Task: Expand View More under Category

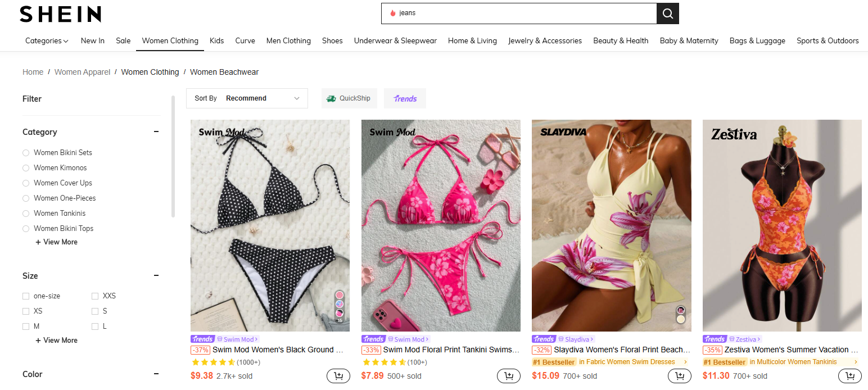Action: (56, 242)
